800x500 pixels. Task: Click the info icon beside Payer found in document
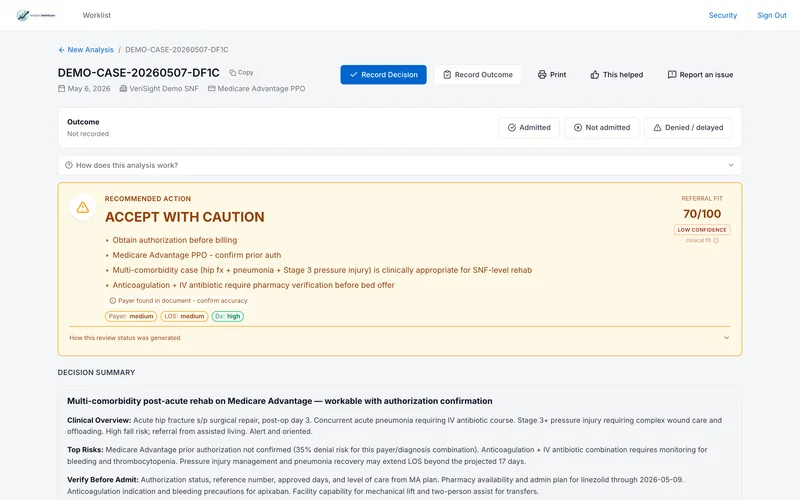[x=113, y=301]
